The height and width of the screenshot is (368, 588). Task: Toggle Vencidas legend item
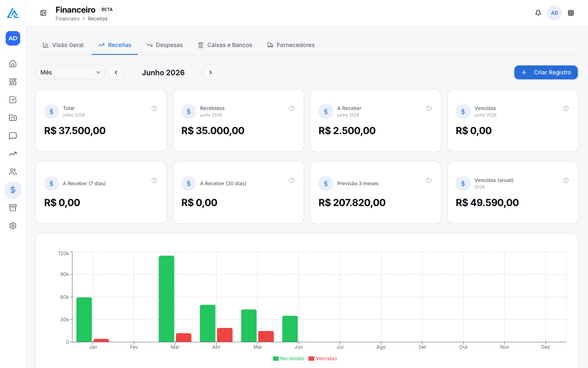323,359
